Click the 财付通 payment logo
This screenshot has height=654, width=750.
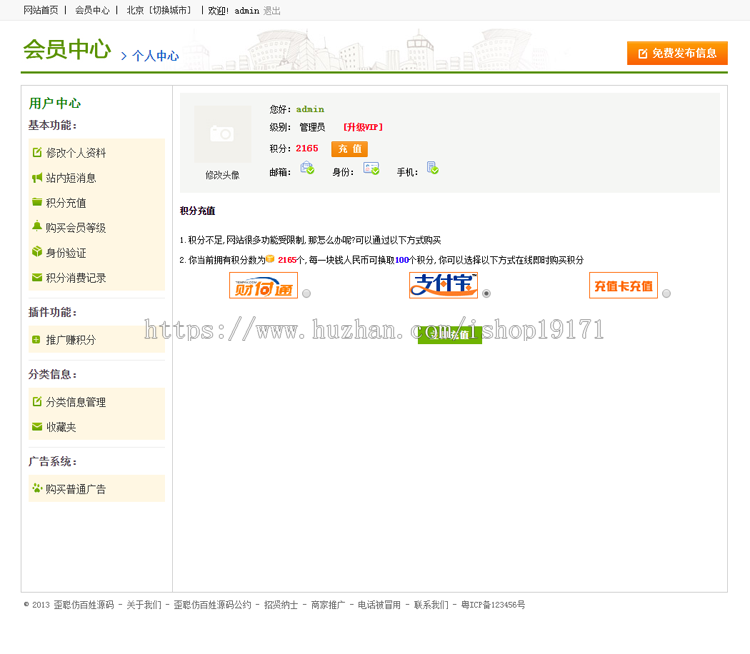tap(264, 285)
